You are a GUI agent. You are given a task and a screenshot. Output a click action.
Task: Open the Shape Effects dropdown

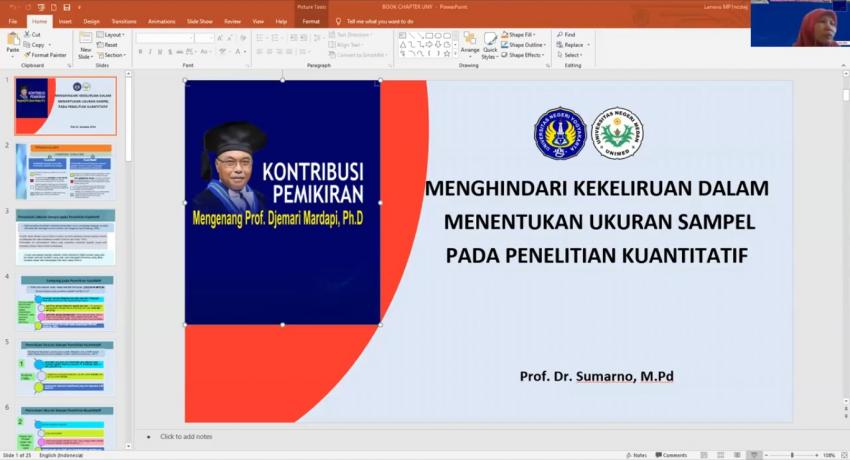click(x=523, y=55)
